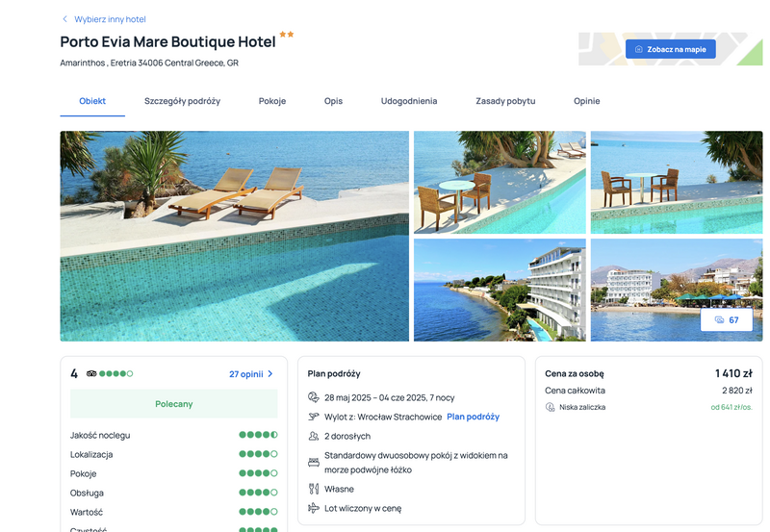Viewport: 770px width, 532px height.
Task: Open the map with Zobacz na mapie
Action: [670, 49]
